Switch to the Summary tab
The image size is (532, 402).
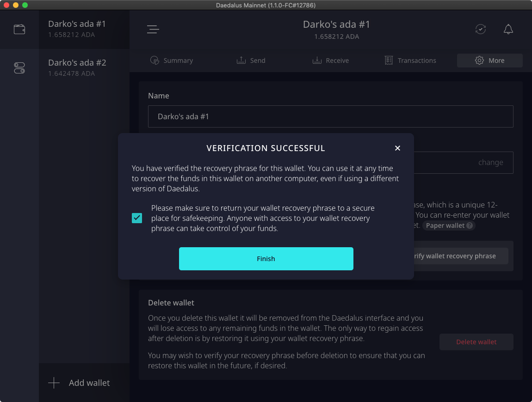coord(172,61)
